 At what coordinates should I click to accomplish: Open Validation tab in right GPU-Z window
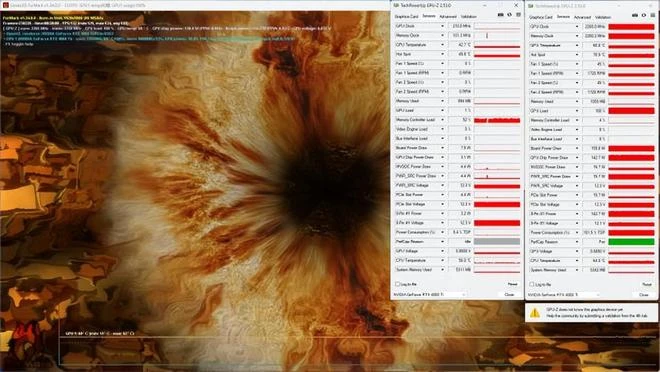(603, 17)
